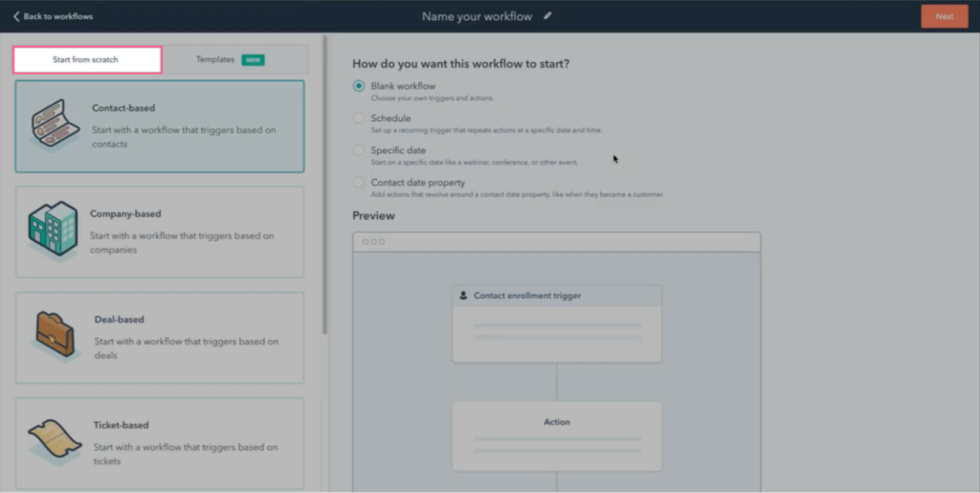The image size is (980, 493).
Task: Click the Contact enrollment trigger preview header
Action: [557, 296]
